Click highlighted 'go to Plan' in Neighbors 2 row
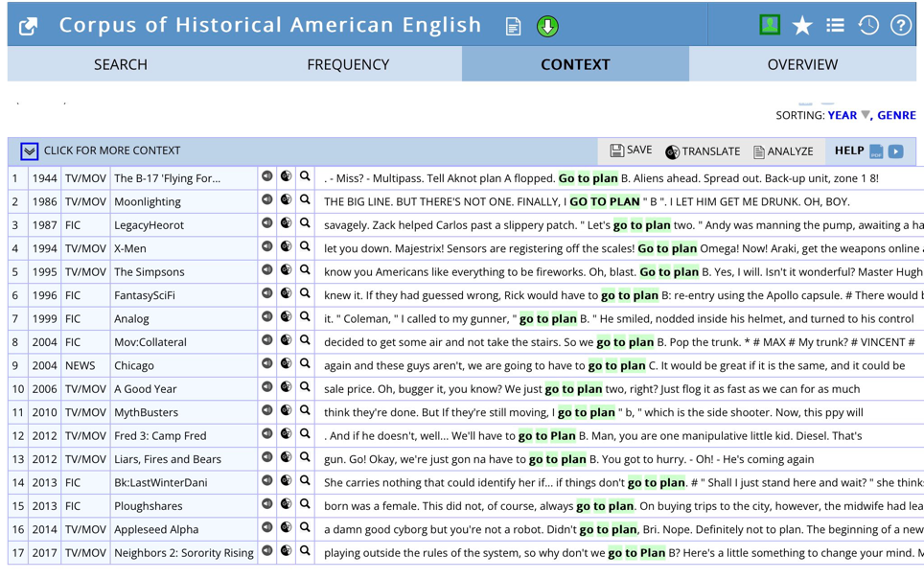924x579 pixels. pos(636,553)
